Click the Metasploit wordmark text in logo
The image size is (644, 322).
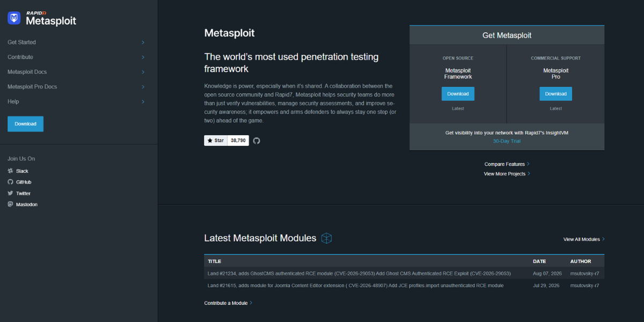pos(51,21)
